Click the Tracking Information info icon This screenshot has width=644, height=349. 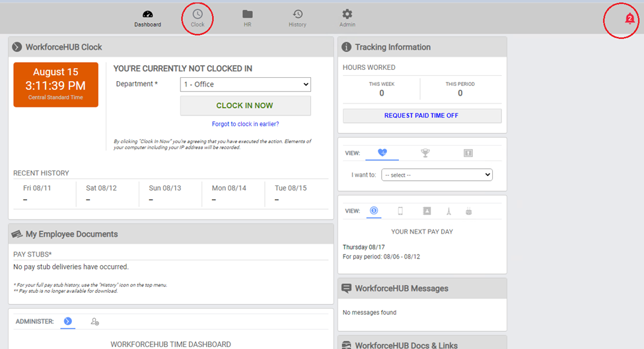[x=346, y=47]
